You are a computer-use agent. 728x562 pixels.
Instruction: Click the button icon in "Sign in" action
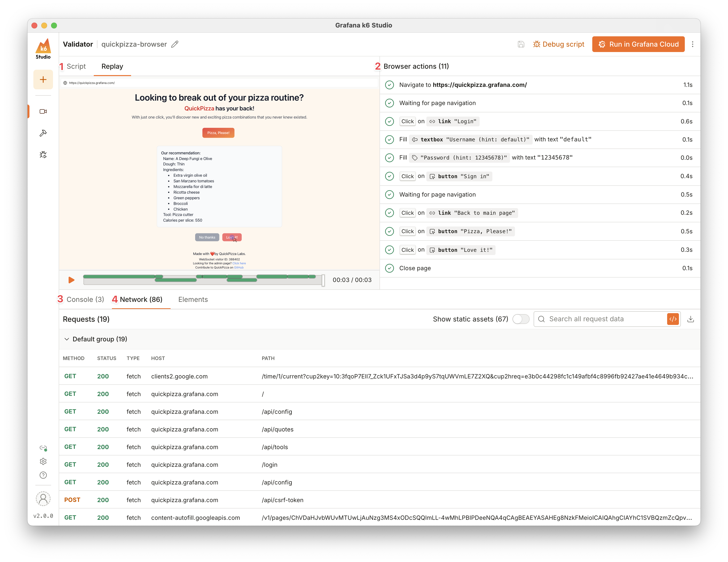tap(432, 176)
